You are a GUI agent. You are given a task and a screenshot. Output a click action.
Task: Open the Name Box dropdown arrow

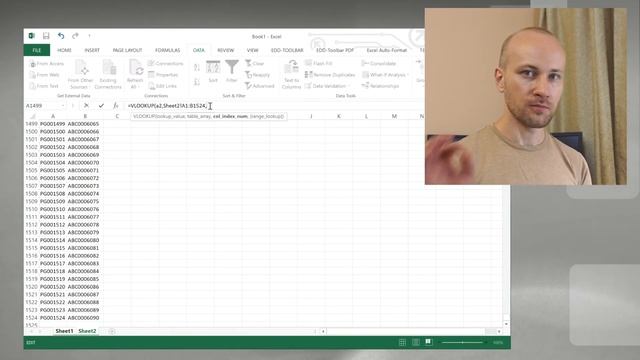(63, 106)
